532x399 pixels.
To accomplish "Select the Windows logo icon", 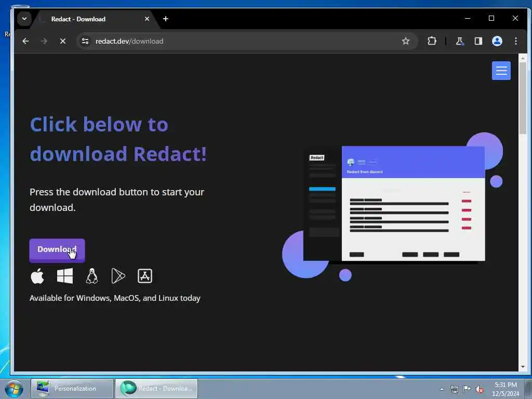I will click(65, 276).
